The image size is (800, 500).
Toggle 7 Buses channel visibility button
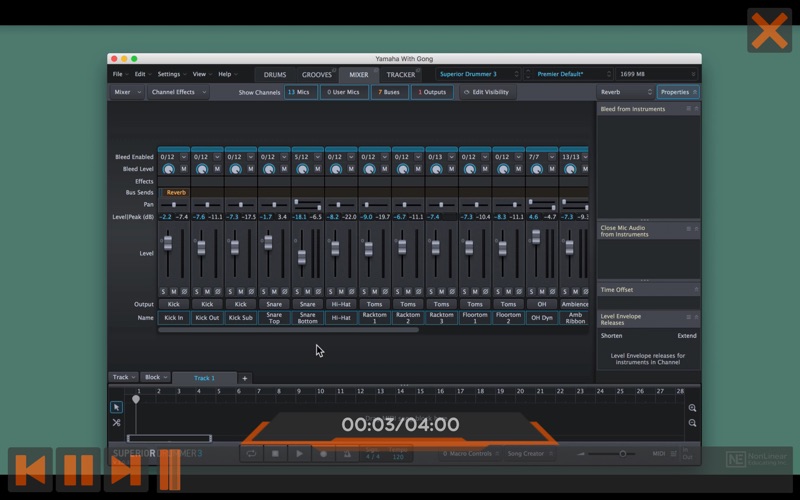point(389,92)
